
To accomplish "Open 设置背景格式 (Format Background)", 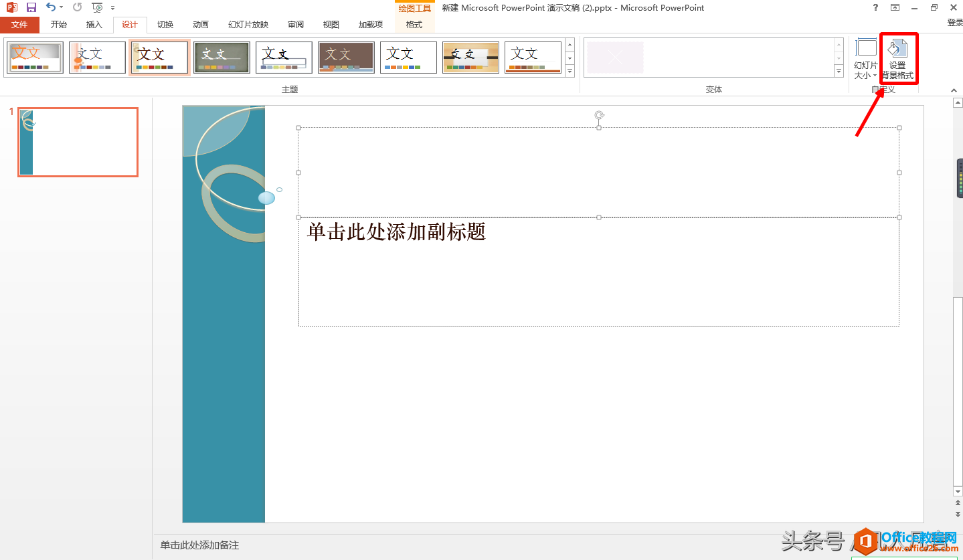I will [x=897, y=59].
